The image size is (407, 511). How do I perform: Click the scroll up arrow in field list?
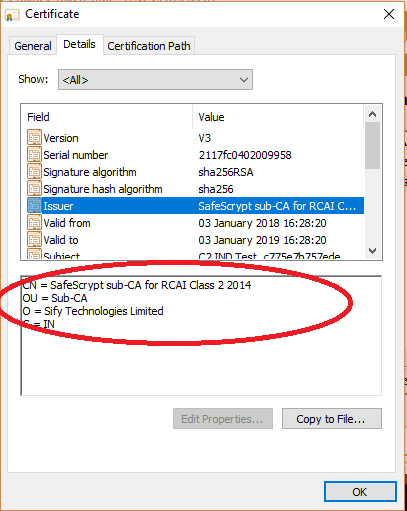click(x=372, y=114)
